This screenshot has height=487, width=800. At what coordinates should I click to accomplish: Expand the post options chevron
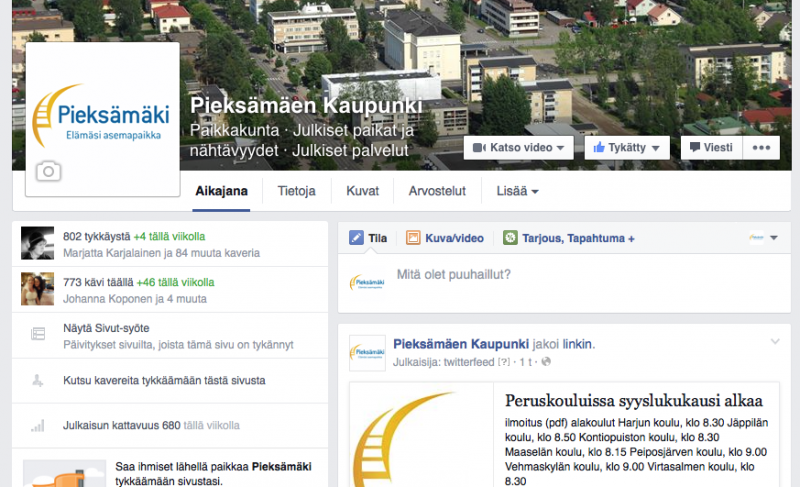click(774, 342)
